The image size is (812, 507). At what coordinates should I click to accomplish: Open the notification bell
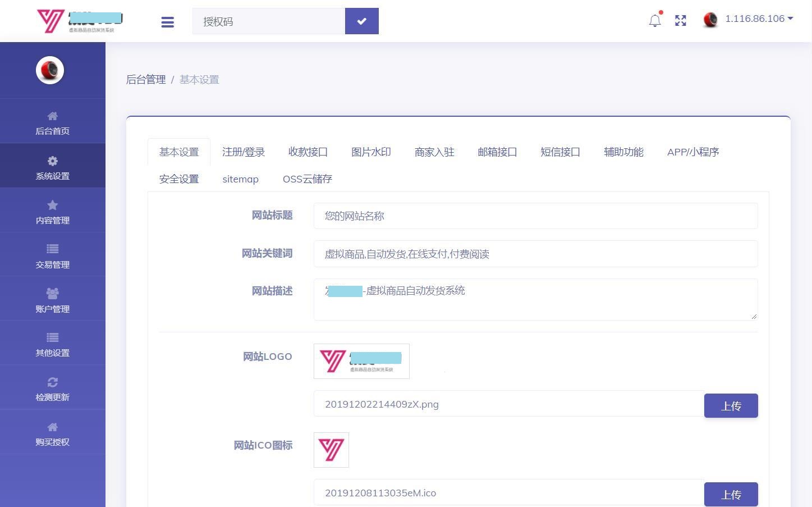tap(654, 21)
